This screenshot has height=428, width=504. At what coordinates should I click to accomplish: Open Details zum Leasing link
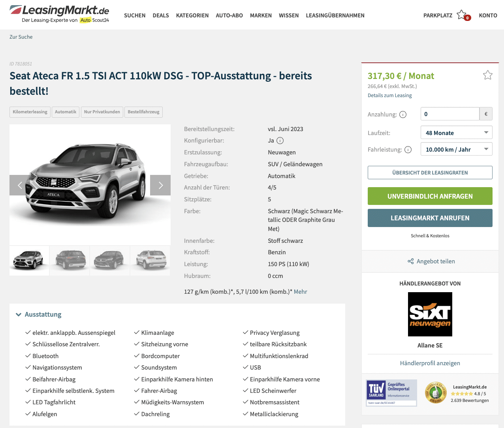(389, 95)
